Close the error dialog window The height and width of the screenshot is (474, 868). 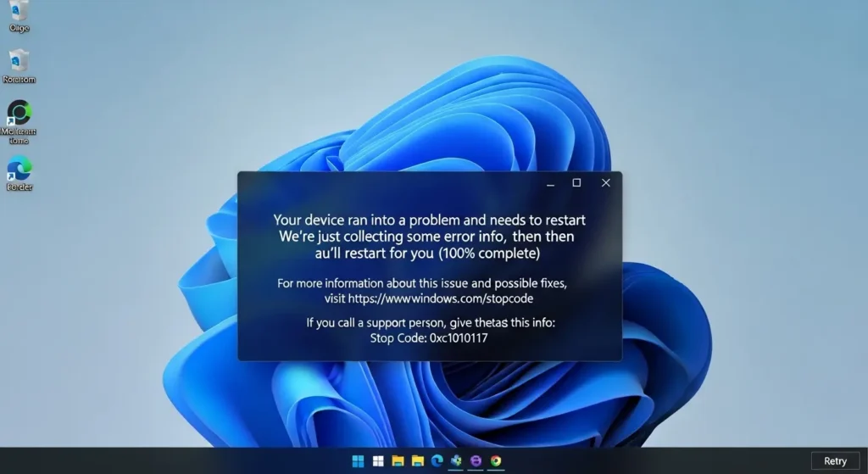pyautogui.click(x=605, y=183)
